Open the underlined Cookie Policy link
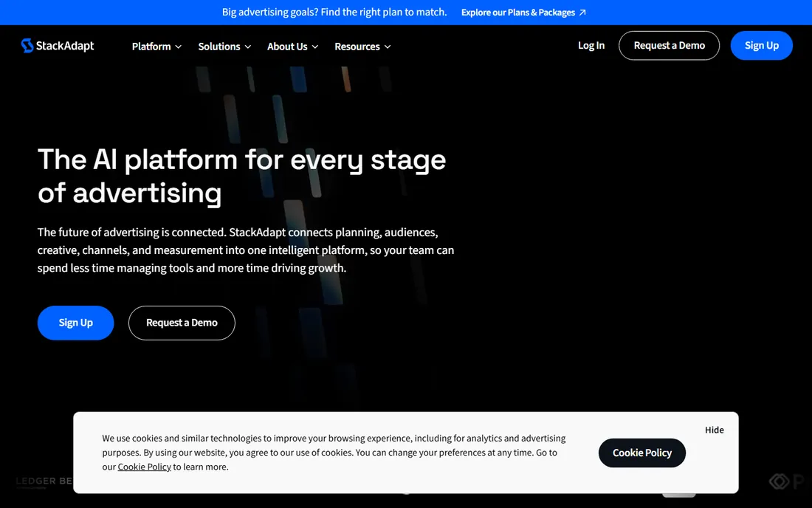 (144, 467)
